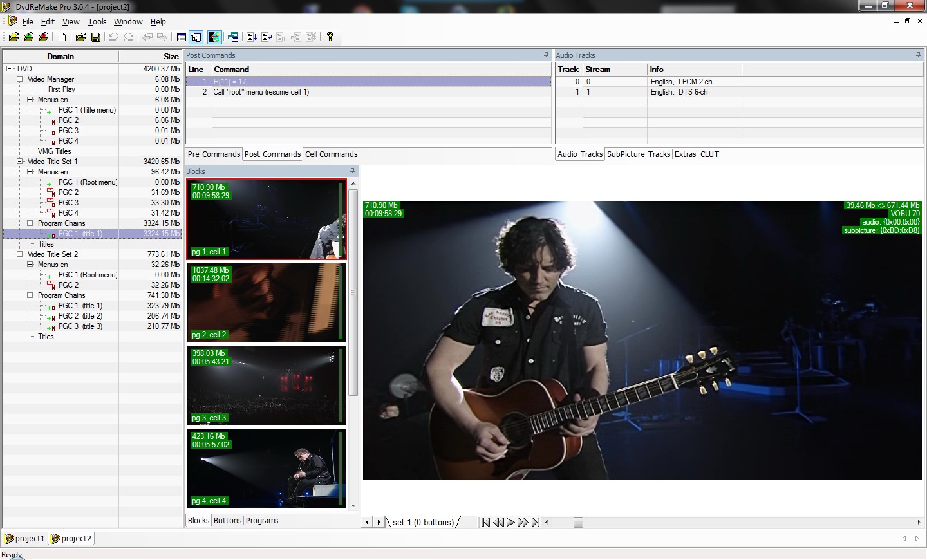Switch to project1 document tab
Screen dimensions: 927x560
25,539
